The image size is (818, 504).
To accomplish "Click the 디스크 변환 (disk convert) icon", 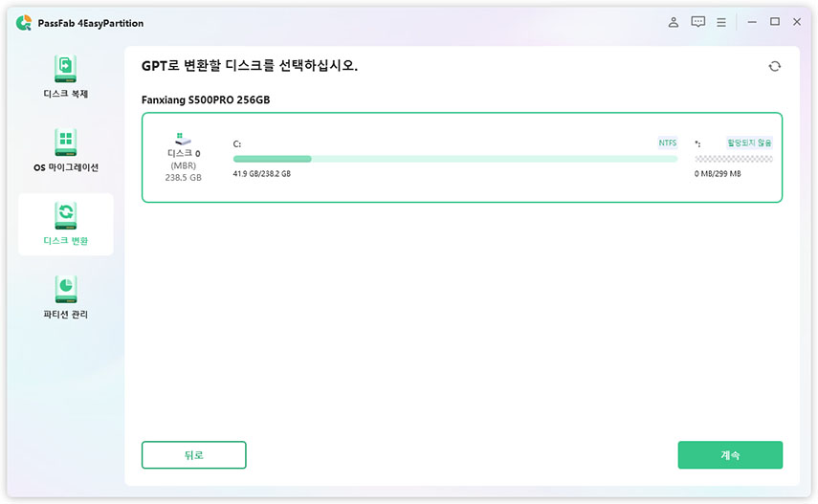I will (x=65, y=216).
